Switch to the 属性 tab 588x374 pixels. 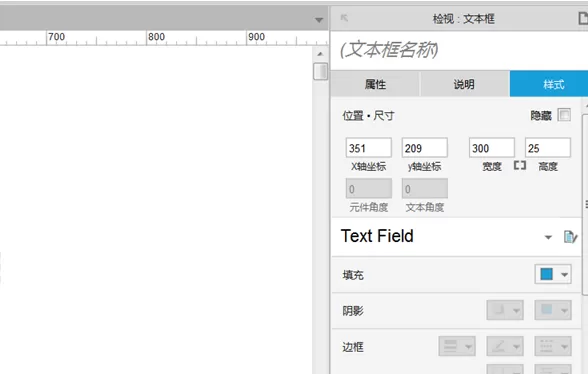pyautogui.click(x=375, y=84)
